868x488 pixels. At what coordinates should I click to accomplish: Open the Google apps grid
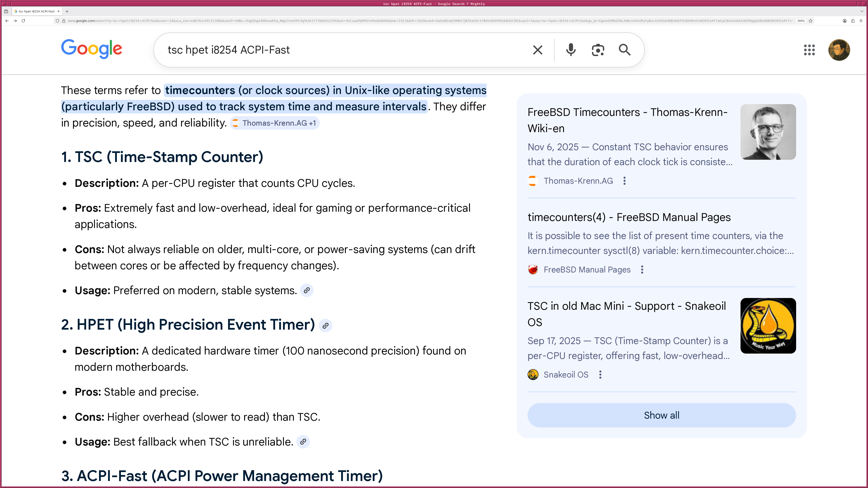point(809,50)
